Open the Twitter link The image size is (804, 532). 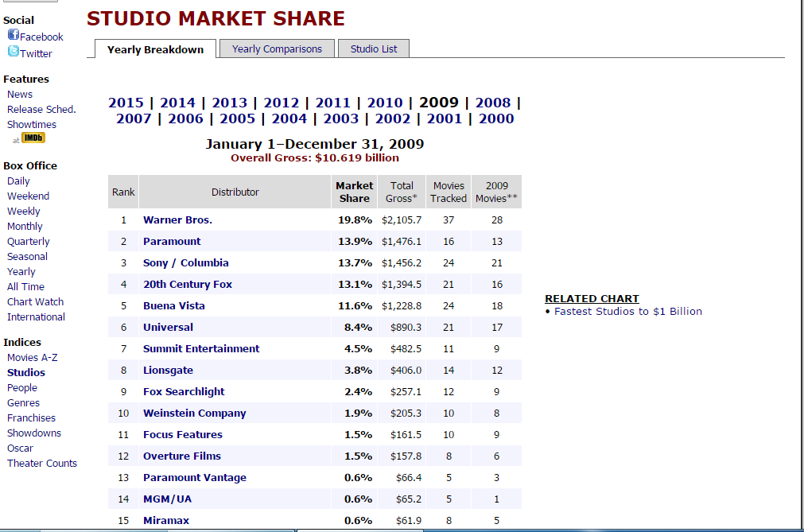36,53
